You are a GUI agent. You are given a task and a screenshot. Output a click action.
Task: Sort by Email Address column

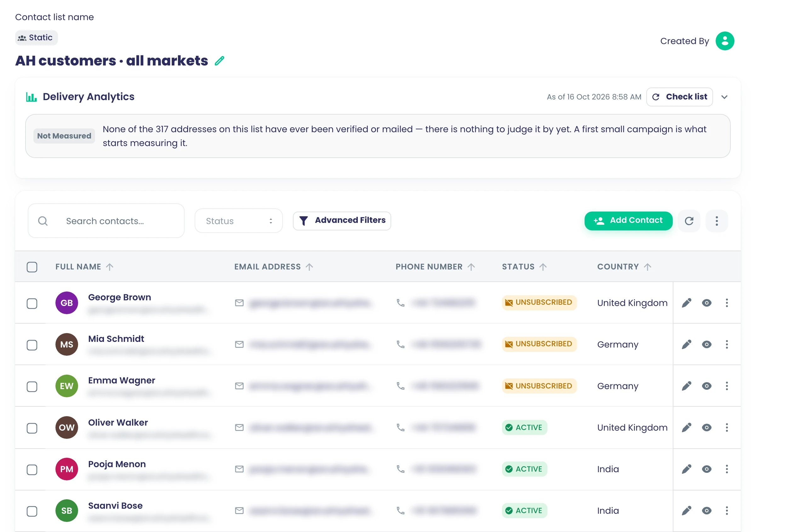pos(274,267)
